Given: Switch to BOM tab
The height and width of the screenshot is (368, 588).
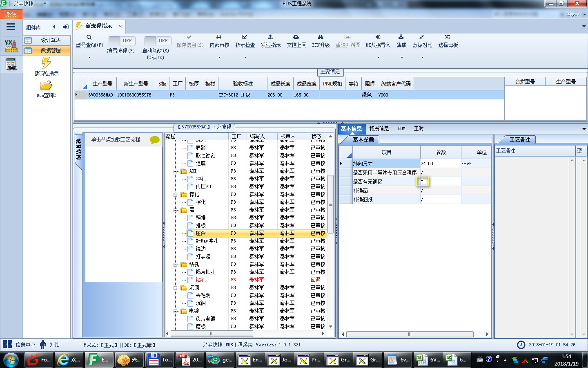Looking at the screenshot, I should (402, 128).
